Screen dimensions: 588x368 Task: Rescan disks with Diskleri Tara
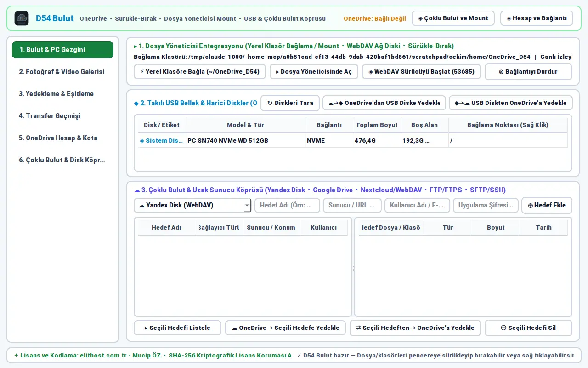point(290,103)
